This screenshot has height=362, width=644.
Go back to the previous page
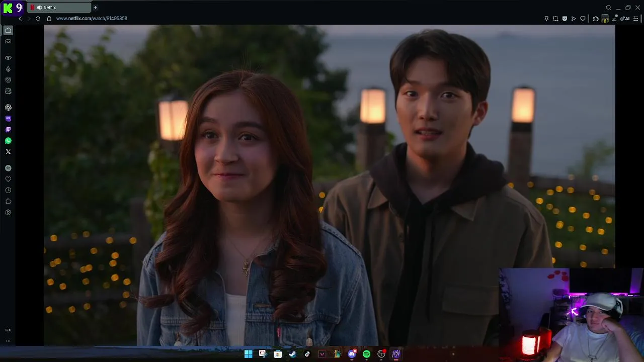[20, 19]
